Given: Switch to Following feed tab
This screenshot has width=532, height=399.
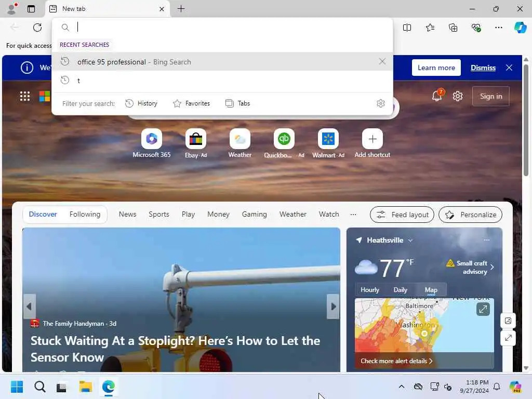Looking at the screenshot, I should 85,214.
